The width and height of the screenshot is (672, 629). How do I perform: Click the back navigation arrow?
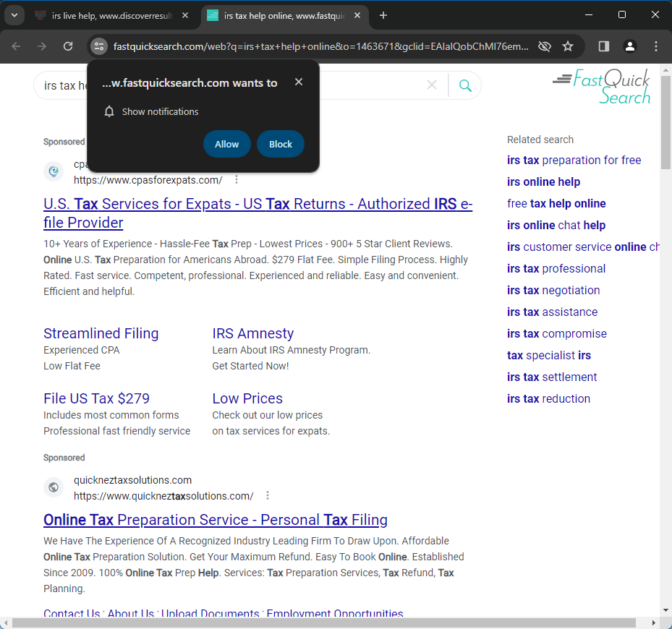coord(16,46)
